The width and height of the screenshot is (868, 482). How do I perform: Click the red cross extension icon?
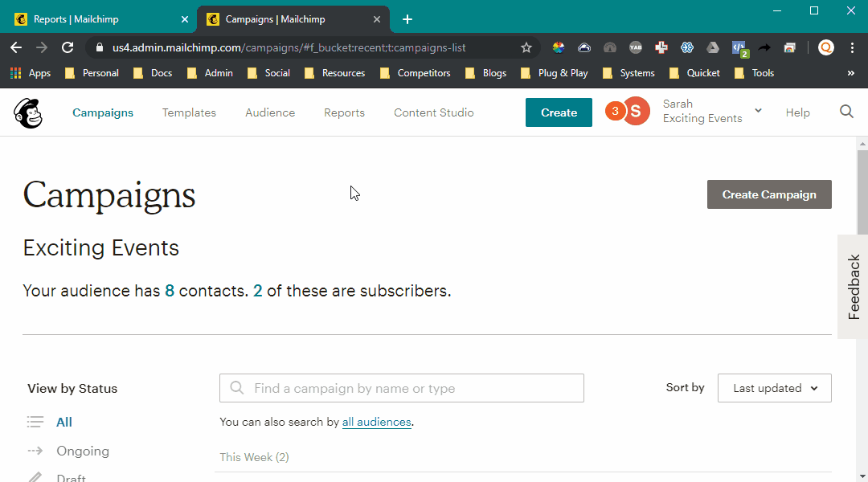coord(661,47)
